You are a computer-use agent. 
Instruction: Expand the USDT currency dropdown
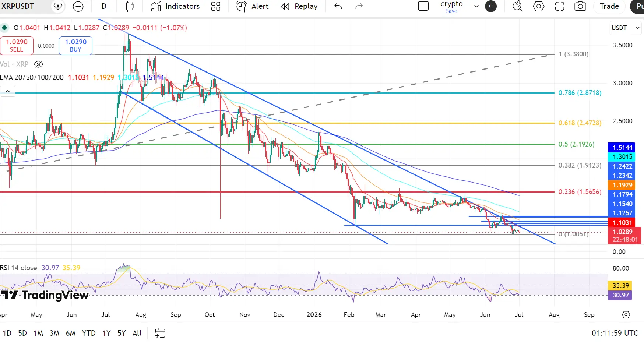626,28
